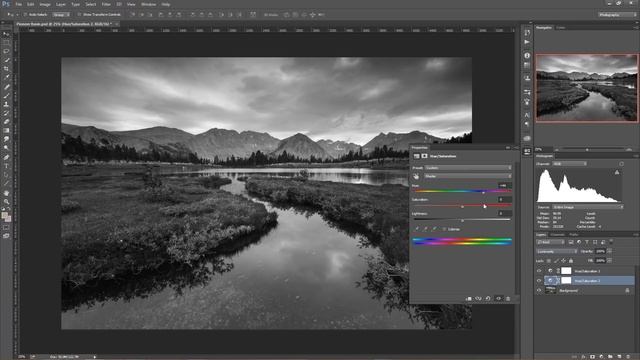The height and width of the screenshot is (360, 640).
Task: Open the histogram Source dropdown
Action: [x=587, y=207]
